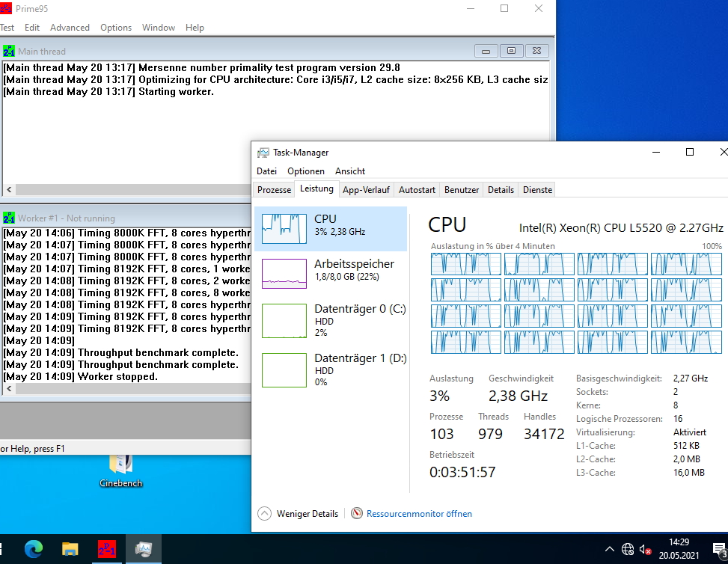This screenshot has width=728, height=564.
Task: Open the Advanced menu in Prime95
Action: [x=70, y=28]
